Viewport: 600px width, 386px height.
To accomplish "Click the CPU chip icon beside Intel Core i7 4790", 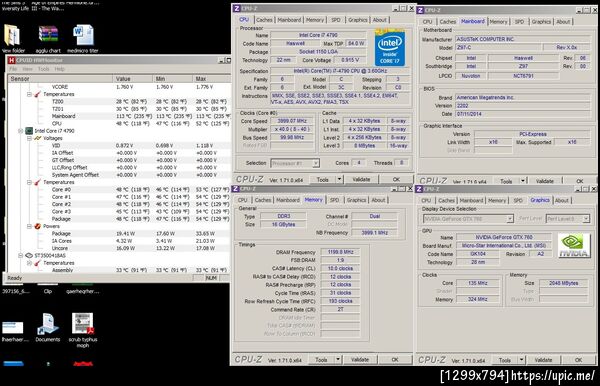I will (29, 131).
